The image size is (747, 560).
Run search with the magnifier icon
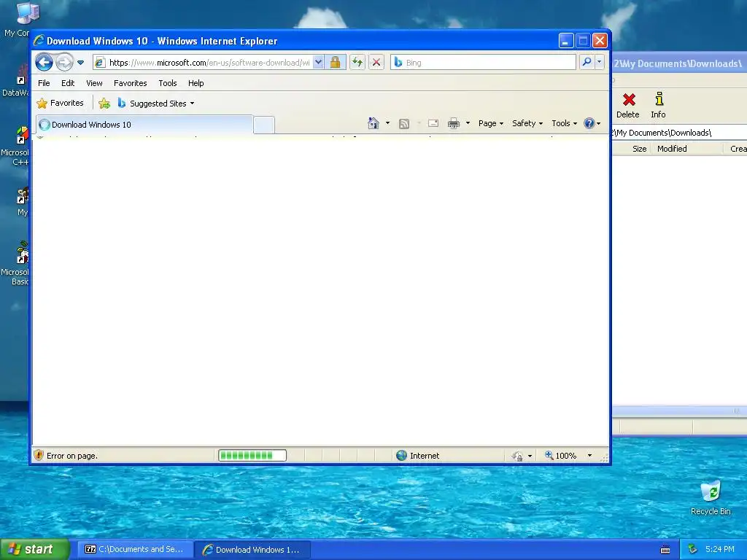point(587,63)
